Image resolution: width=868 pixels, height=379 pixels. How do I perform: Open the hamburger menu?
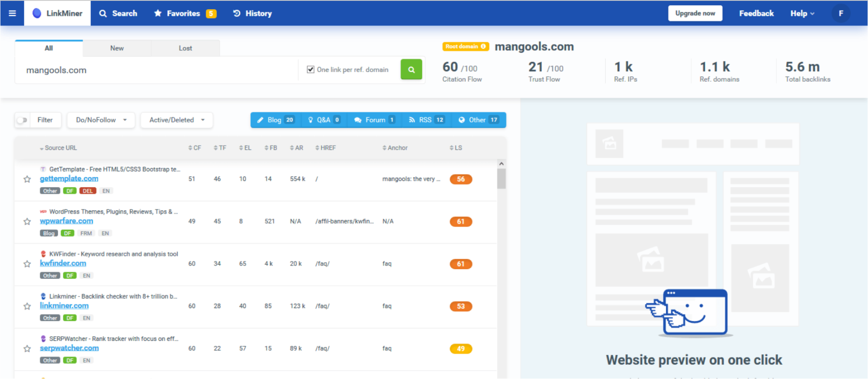tap(12, 13)
